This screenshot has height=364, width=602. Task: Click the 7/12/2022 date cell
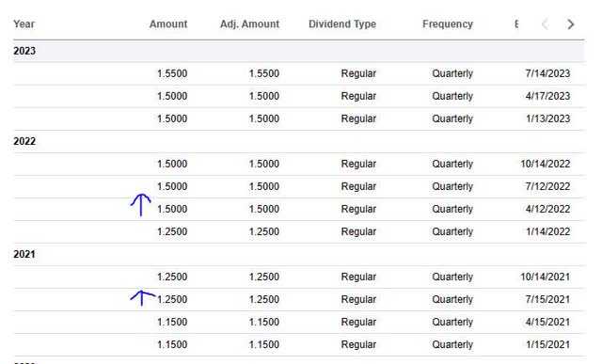pos(547,186)
